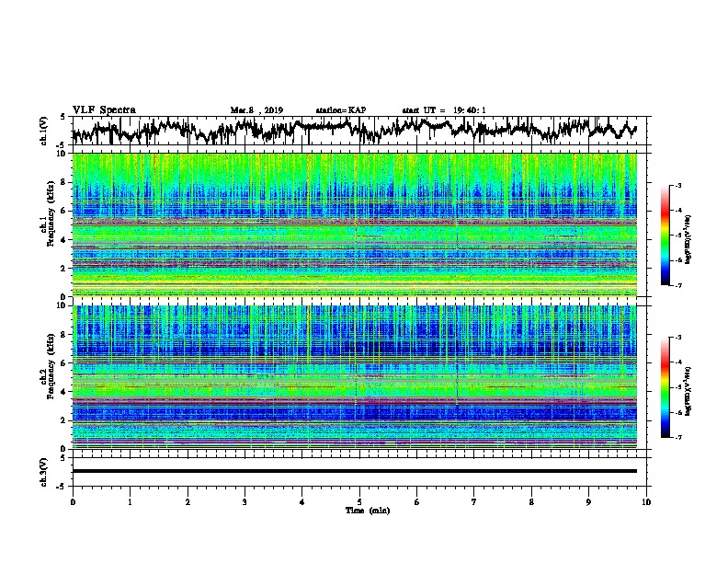
Task: Click the '-7' label on the ch.1 colorbar
Action: pyautogui.click(x=677, y=285)
